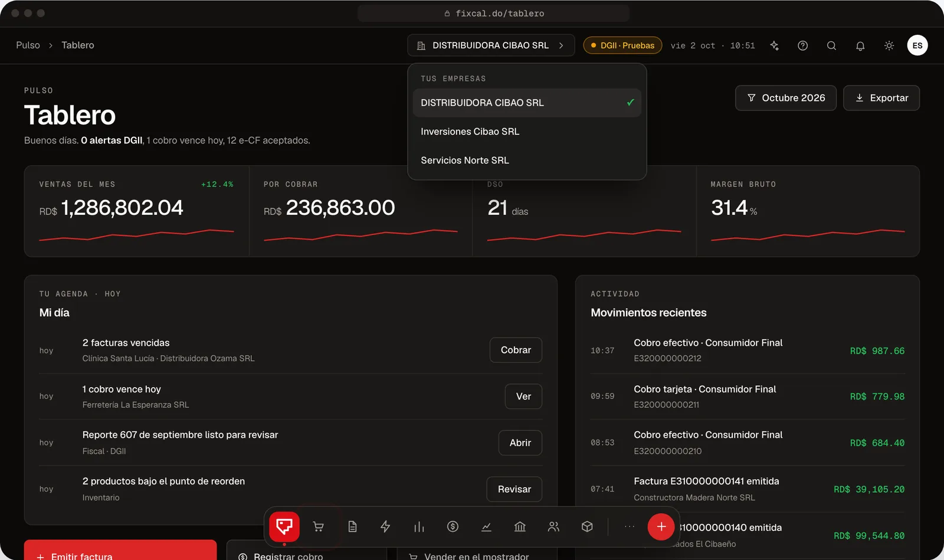The width and height of the screenshot is (944, 560).
Task: Open the lightning bolt dock icon
Action: 385,526
